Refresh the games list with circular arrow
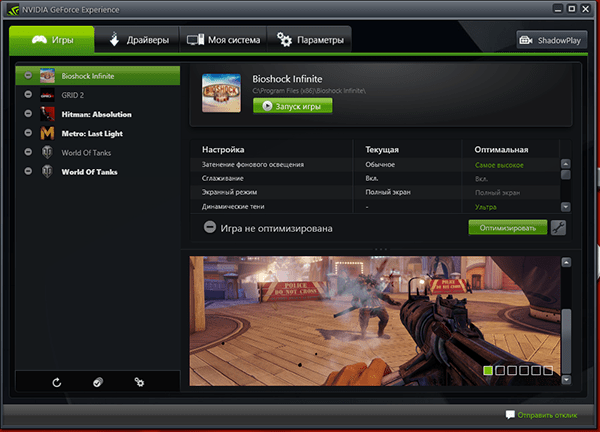 point(57,382)
